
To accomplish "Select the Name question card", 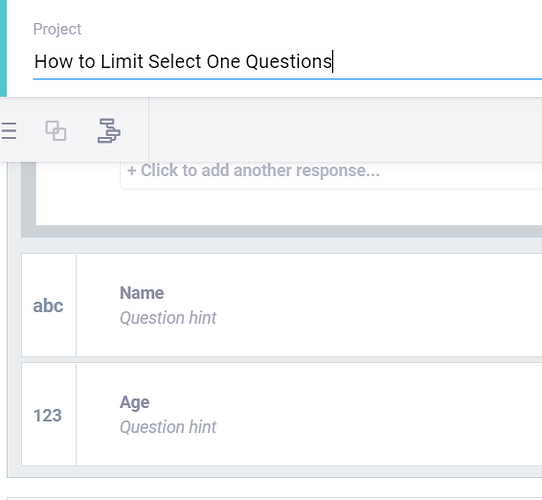I will tap(282, 305).
